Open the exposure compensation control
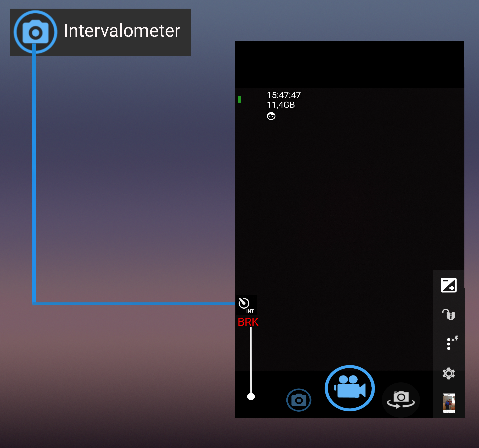This screenshot has width=479, height=448. (x=448, y=285)
